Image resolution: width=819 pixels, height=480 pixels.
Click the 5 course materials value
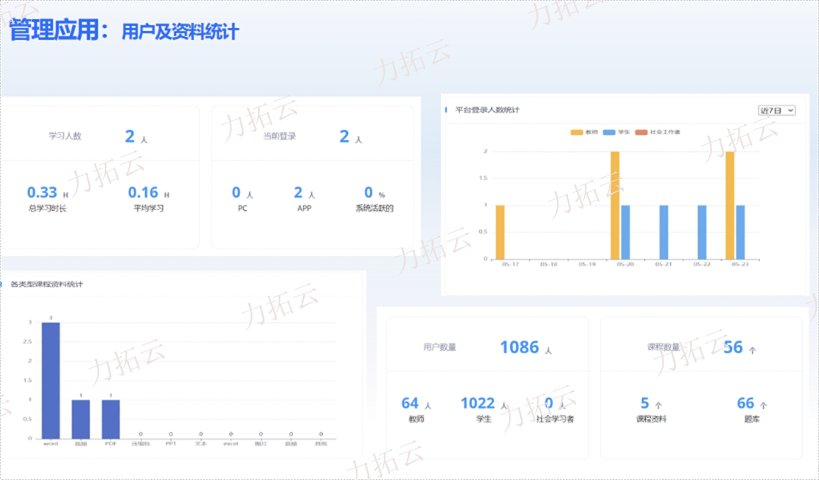point(645,403)
